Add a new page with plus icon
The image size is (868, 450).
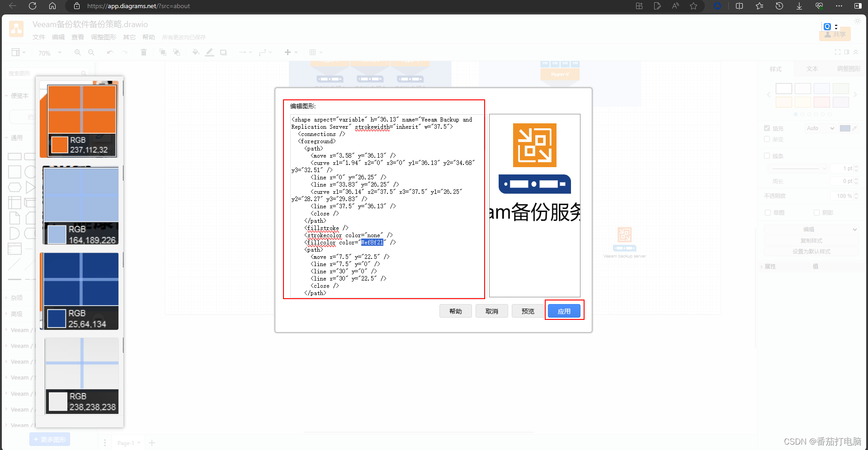tap(152, 443)
